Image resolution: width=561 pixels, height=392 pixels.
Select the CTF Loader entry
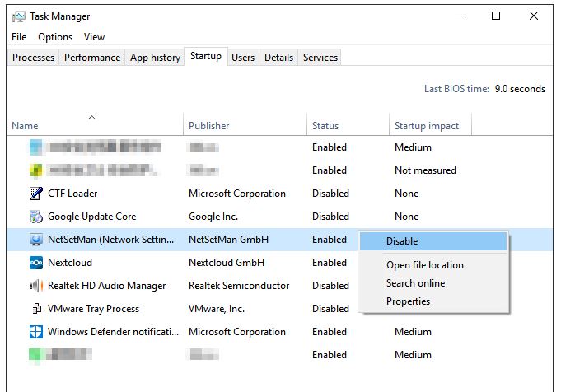pos(72,194)
